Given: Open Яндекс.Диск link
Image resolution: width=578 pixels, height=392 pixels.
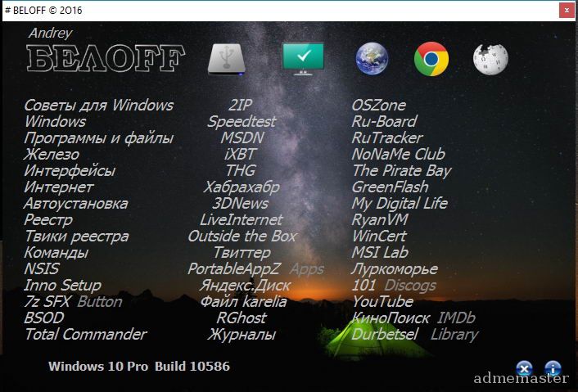Looking at the screenshot, I should [243, 285].
